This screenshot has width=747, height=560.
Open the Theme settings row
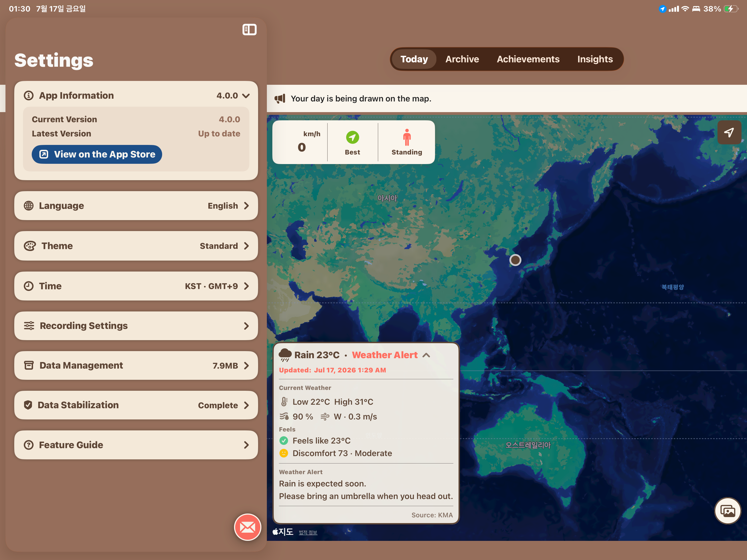click(136, 246)
